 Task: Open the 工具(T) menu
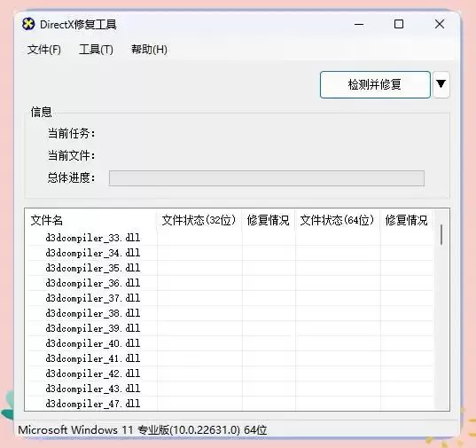click(x=96, y=50)
